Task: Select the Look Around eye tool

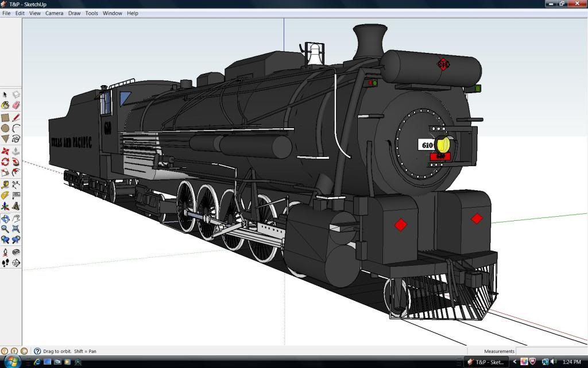Action: click(x=16, y=252)
